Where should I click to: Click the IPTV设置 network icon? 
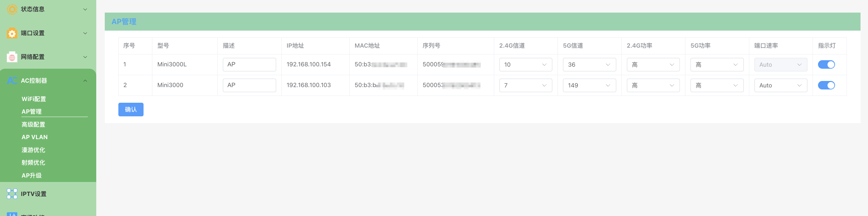12,194
